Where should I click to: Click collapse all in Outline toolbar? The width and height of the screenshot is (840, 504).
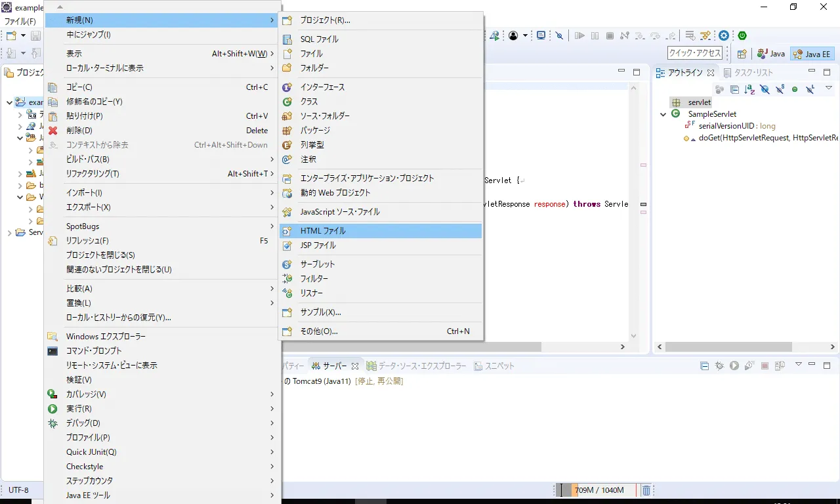pos(734,89)
